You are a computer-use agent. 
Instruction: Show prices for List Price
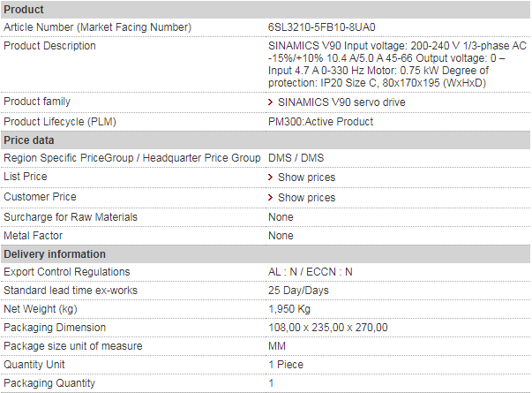[306, 178]
